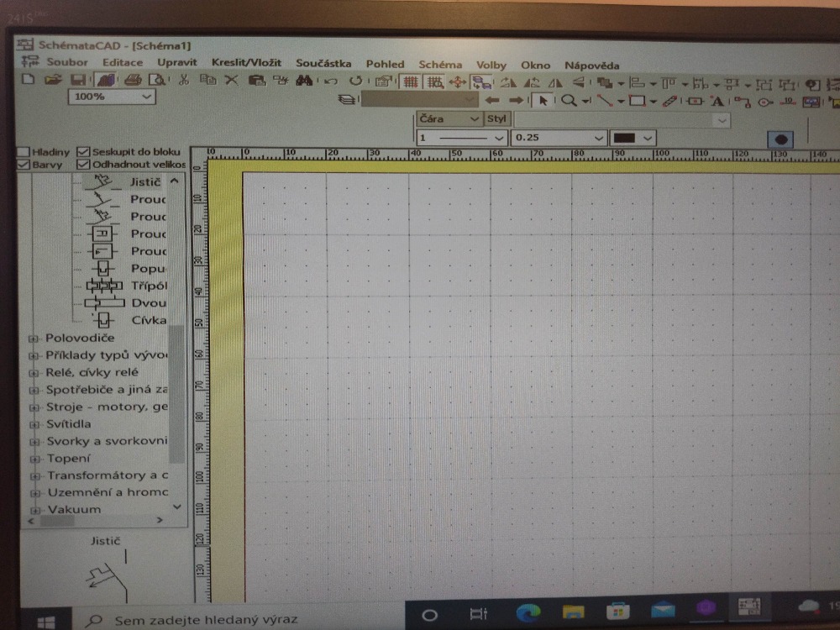840x630 pixels.
Task: Select the Jistič component in tree
Action: 145,182
